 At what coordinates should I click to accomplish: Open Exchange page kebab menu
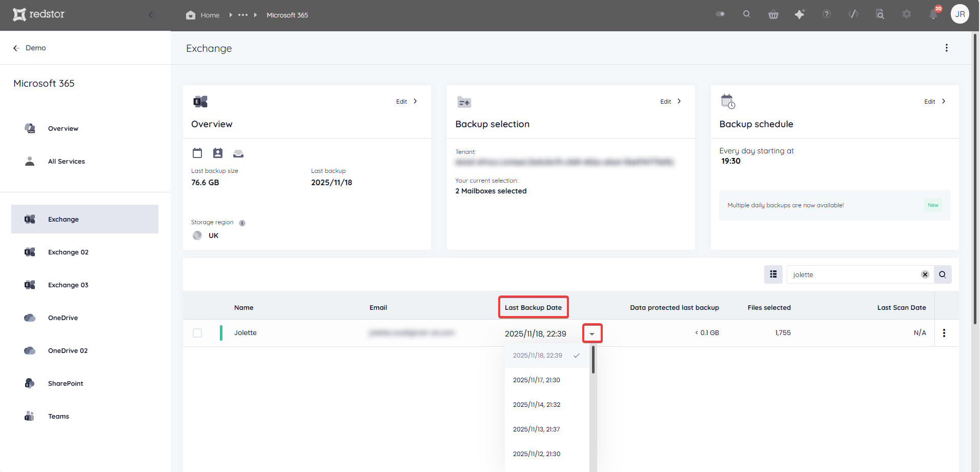click(946, 48)
